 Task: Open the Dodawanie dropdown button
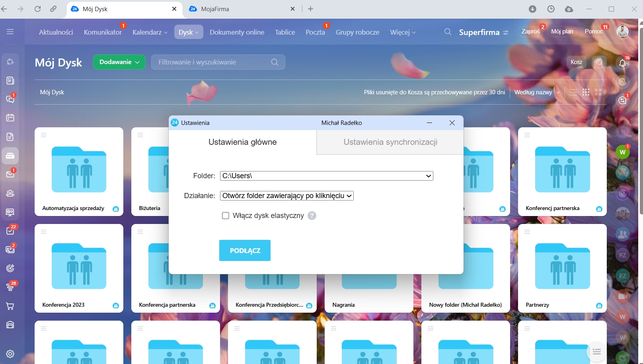(x=119, y=62)
